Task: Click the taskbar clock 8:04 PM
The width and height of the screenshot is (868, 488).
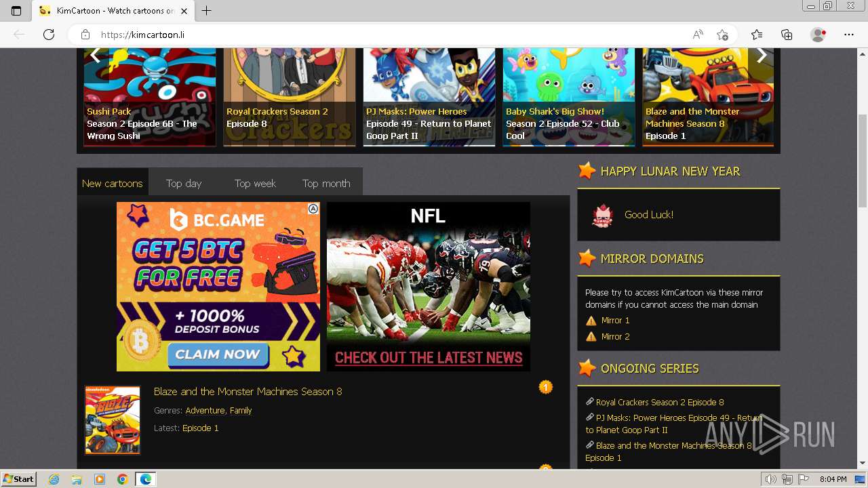Action: (833, 479)
